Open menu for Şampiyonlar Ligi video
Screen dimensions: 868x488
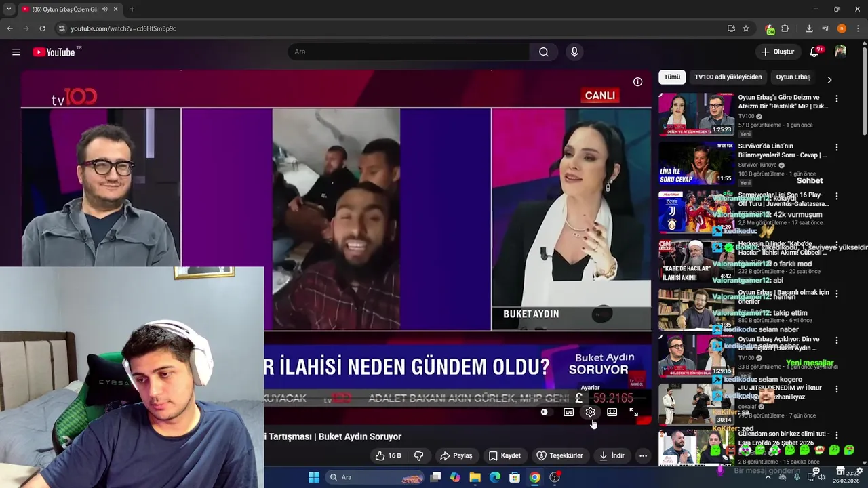click(x=836, y=196)
